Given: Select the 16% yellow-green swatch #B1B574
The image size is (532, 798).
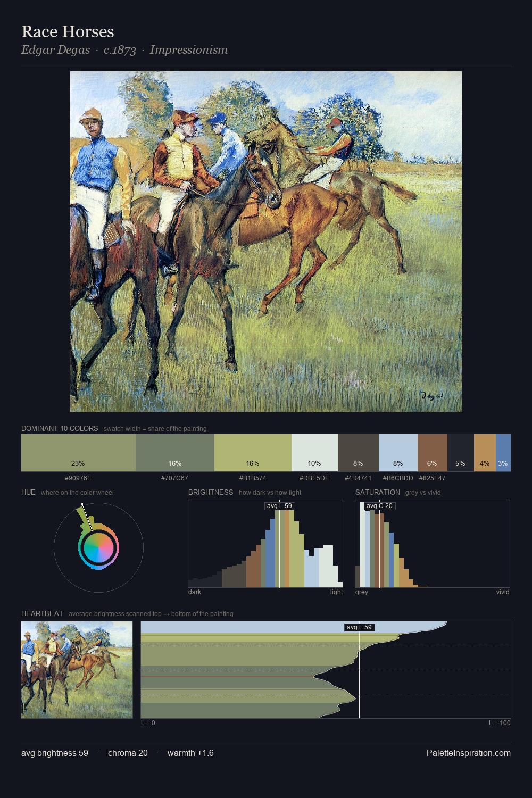Looking at the screenshot, I should tap(253, 453).
